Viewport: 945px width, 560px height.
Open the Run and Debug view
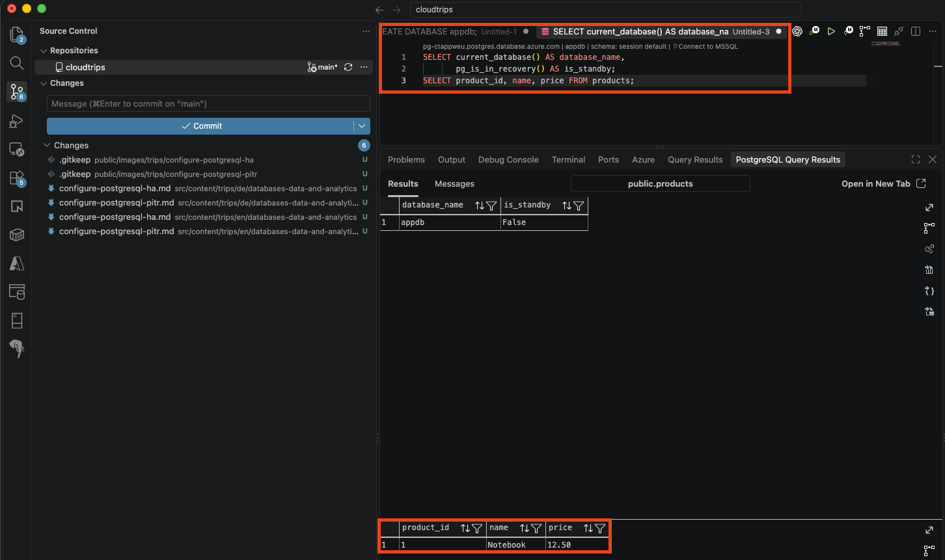click(17, 121)
